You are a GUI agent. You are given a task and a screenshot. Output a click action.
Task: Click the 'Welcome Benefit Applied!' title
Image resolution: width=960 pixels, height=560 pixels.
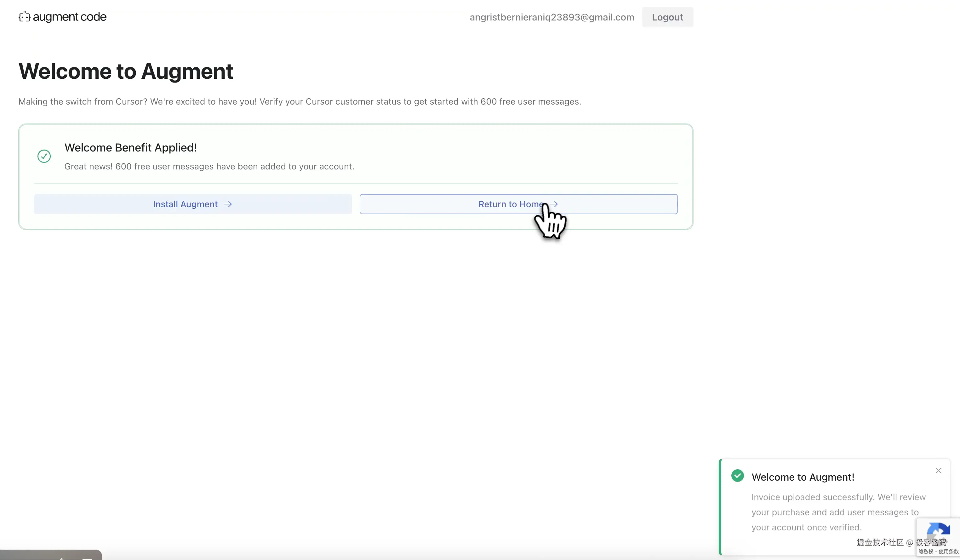(x=130, y=147)
